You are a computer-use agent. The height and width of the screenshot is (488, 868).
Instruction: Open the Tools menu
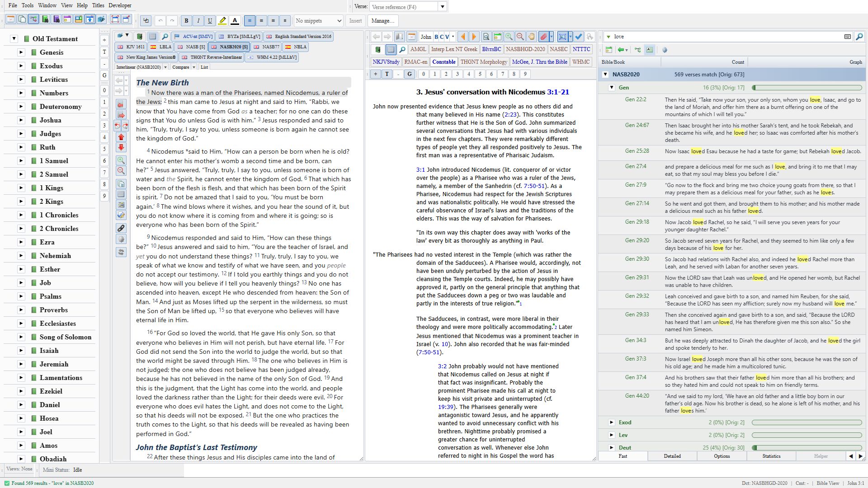28,5
